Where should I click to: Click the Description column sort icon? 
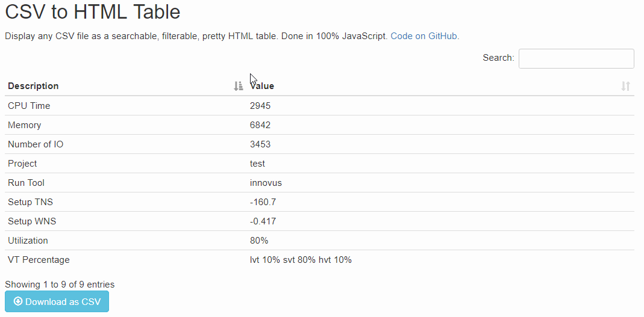238,86
